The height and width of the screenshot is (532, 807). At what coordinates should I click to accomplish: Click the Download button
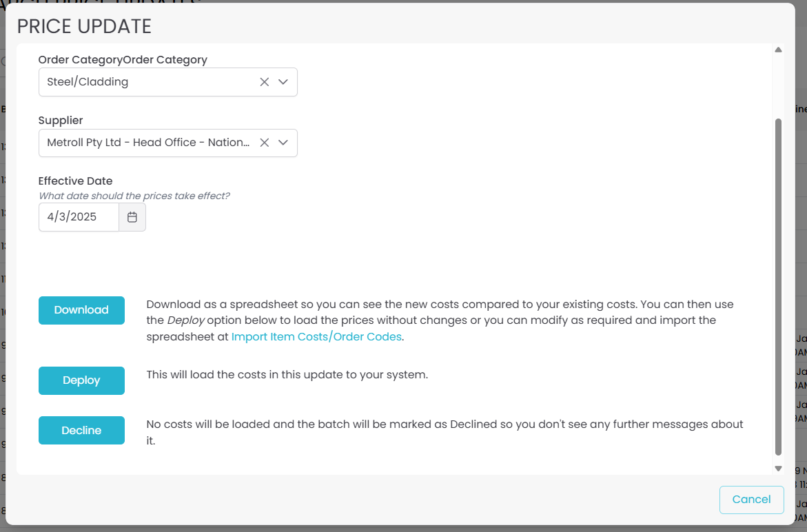tap(81, 310)
